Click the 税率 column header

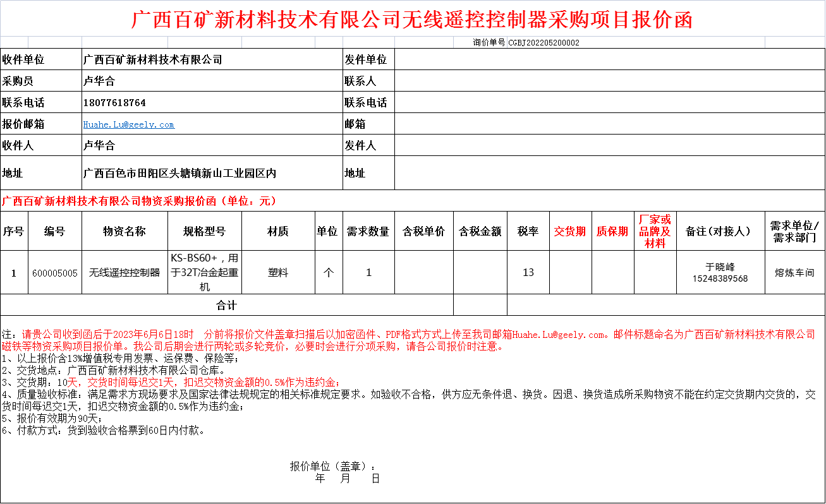pos(528,231)
